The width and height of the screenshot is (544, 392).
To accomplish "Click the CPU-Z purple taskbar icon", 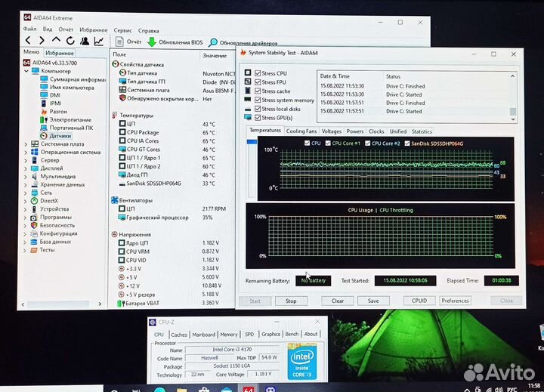I will pos(270,389).
